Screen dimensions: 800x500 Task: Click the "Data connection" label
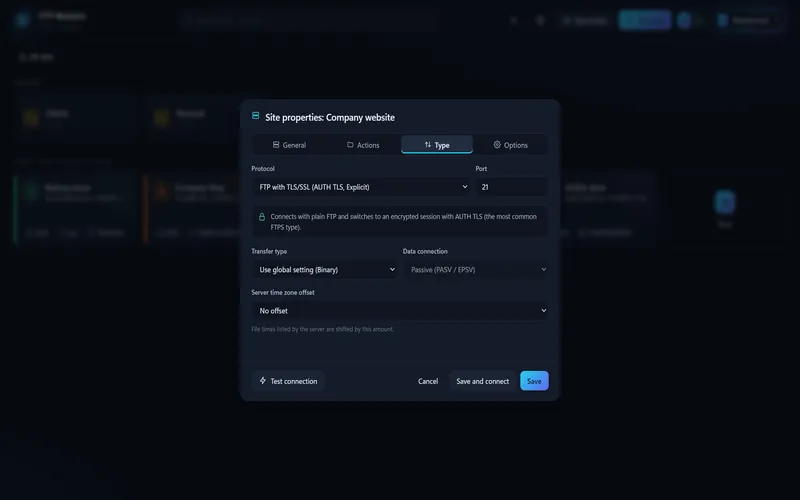coord(425,251)
